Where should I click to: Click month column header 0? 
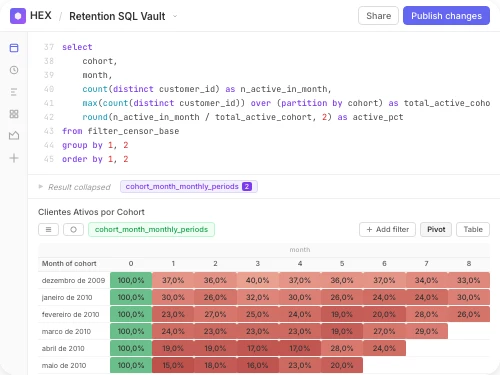coord(131,263)
